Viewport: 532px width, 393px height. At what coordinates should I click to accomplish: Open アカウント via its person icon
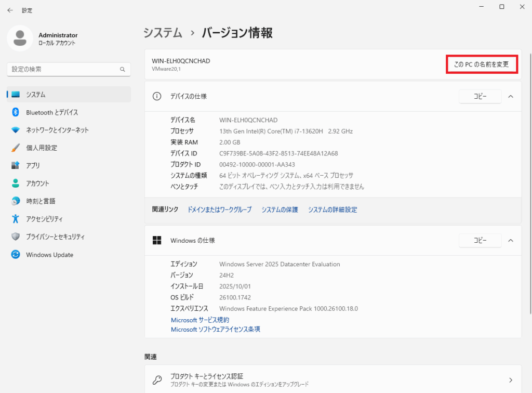[x=16, y=184]
